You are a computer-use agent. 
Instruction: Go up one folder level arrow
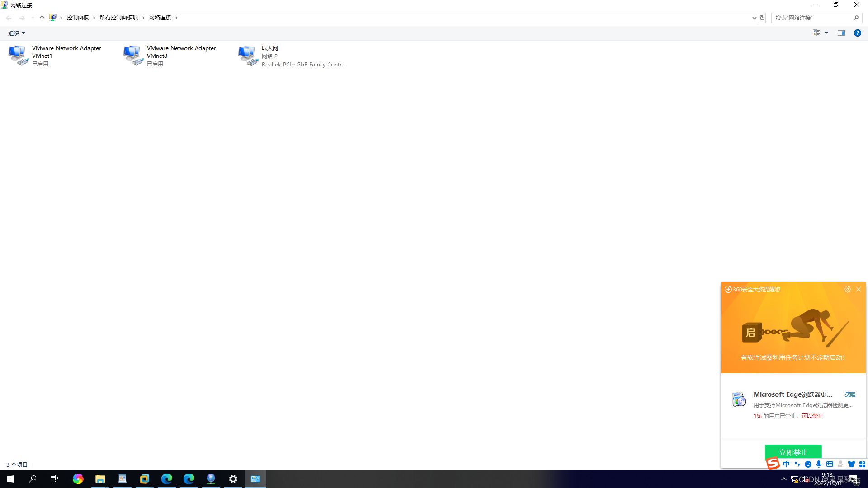pyautogui.click(x=42, y=18)
